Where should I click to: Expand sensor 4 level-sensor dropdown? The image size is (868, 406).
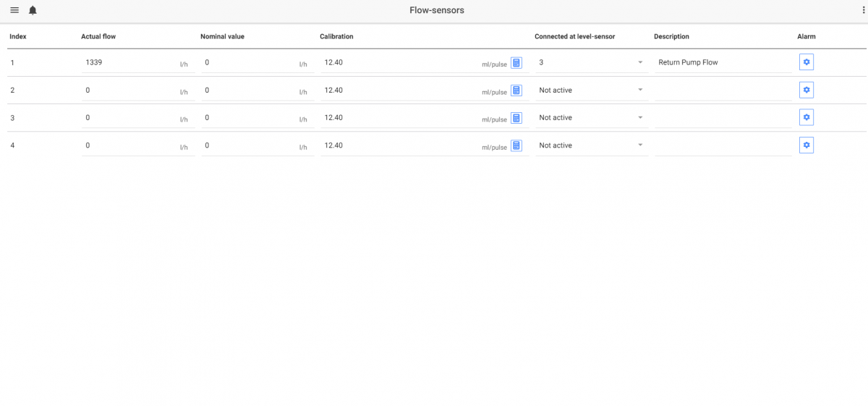[x=591, y=145]
